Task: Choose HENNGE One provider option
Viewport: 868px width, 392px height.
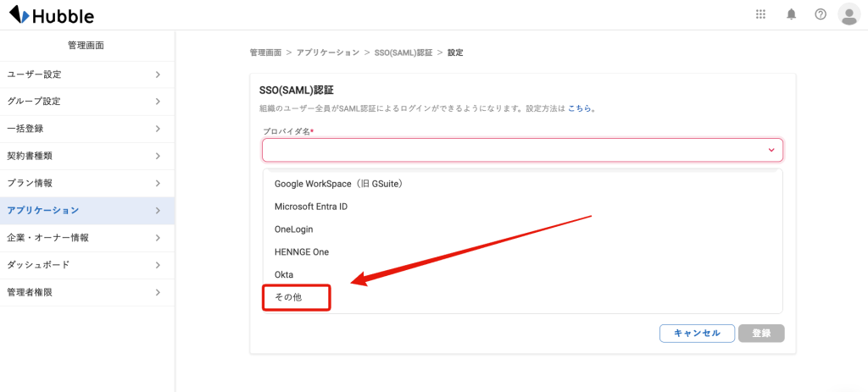Action: coord(522,251)
